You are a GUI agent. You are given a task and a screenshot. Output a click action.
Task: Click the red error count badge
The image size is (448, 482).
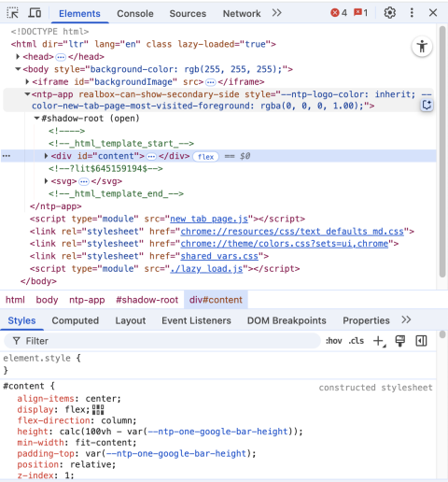point(339,13)
